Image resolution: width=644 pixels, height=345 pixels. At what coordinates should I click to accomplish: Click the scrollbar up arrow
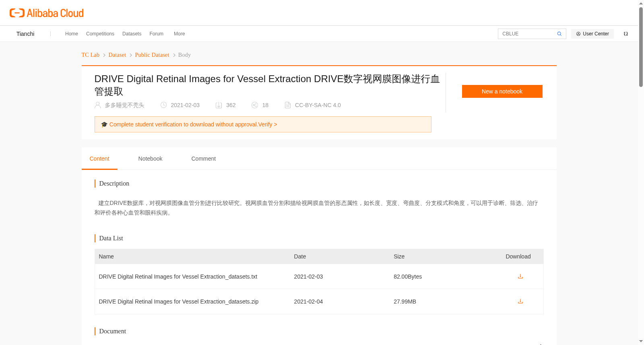(x=641, y=3)
